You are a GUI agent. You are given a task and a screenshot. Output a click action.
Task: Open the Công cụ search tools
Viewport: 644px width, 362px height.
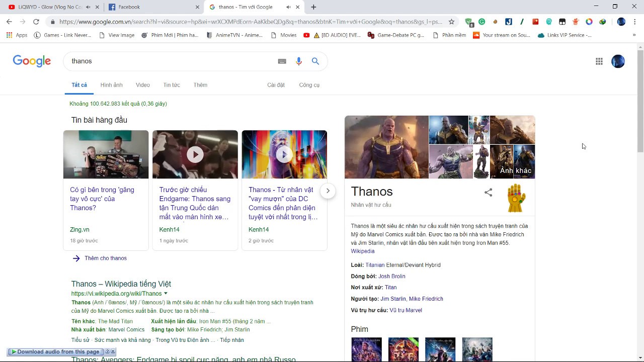(x=309, y=85)
